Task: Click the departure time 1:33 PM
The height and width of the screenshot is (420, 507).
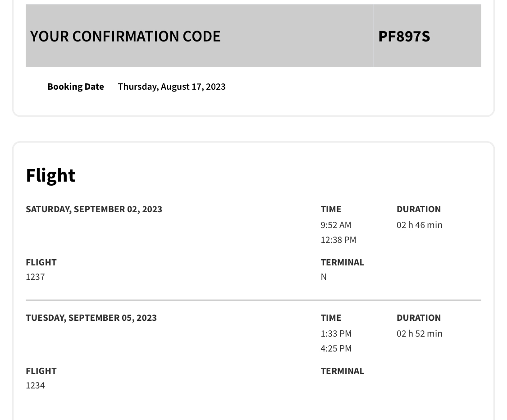Action: click(336, 333)
